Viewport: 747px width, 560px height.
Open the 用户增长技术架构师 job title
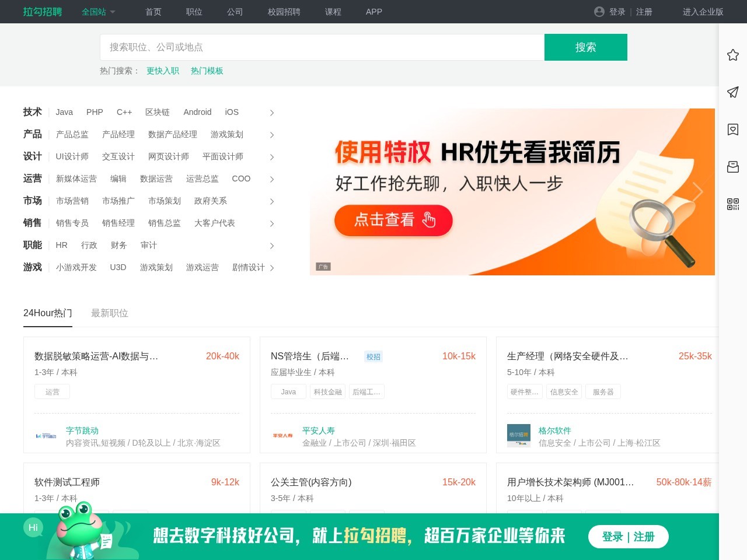[x=570, y=482]
